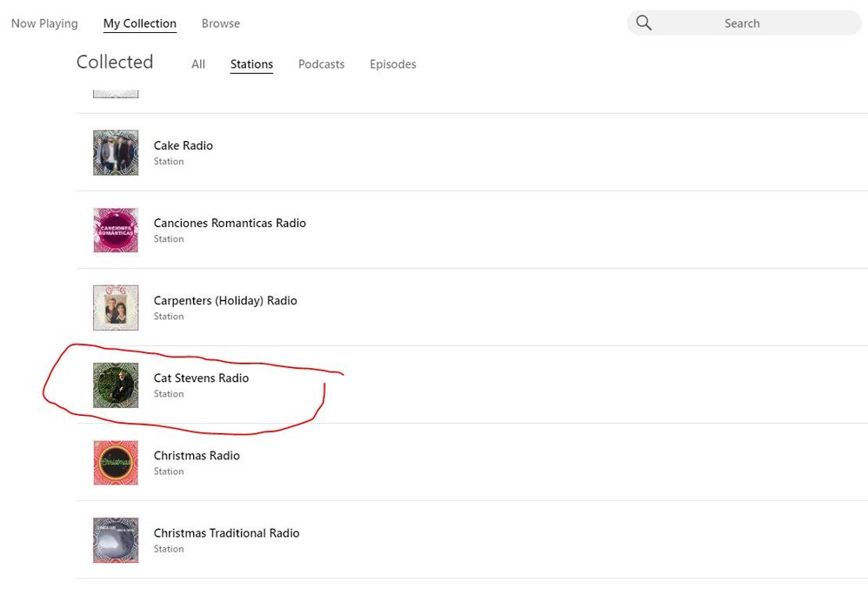Switch to the Browse section

(x=220, y=23)
